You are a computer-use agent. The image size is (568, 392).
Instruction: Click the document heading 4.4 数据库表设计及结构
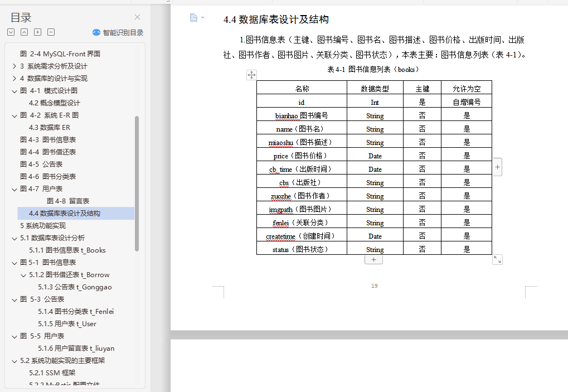[276, 20]
